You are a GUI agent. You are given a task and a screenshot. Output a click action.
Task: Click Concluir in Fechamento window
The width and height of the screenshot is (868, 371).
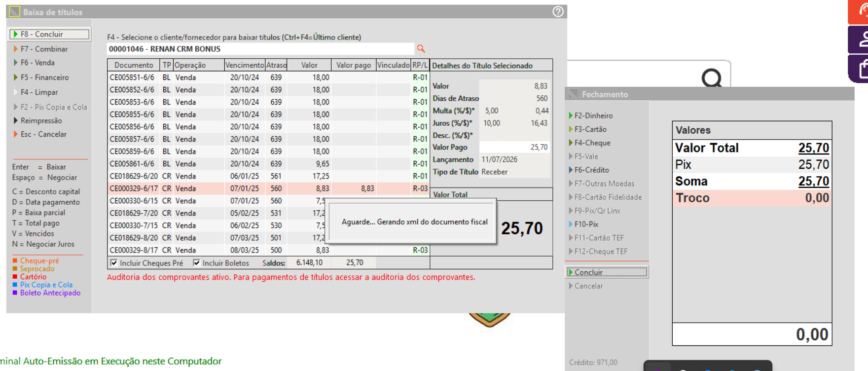pos(607,272)
